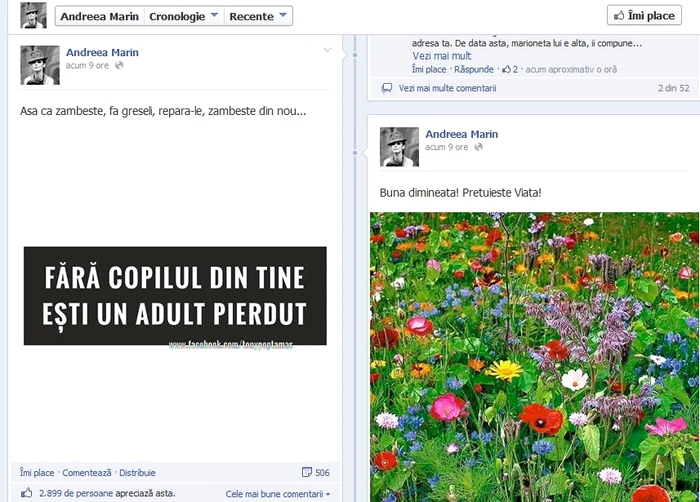This screenshot has width=700, height=502.
Task: Click the speech bubble comments icon
Action: tap(387, 88)
